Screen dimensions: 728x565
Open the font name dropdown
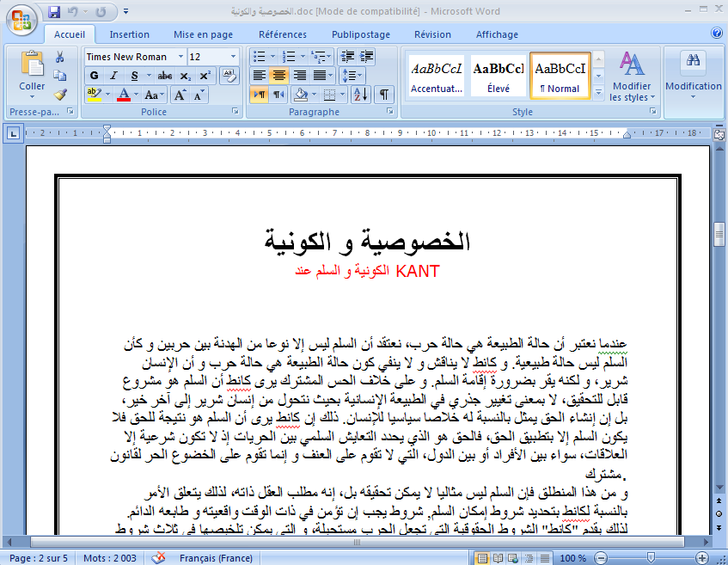180,57
